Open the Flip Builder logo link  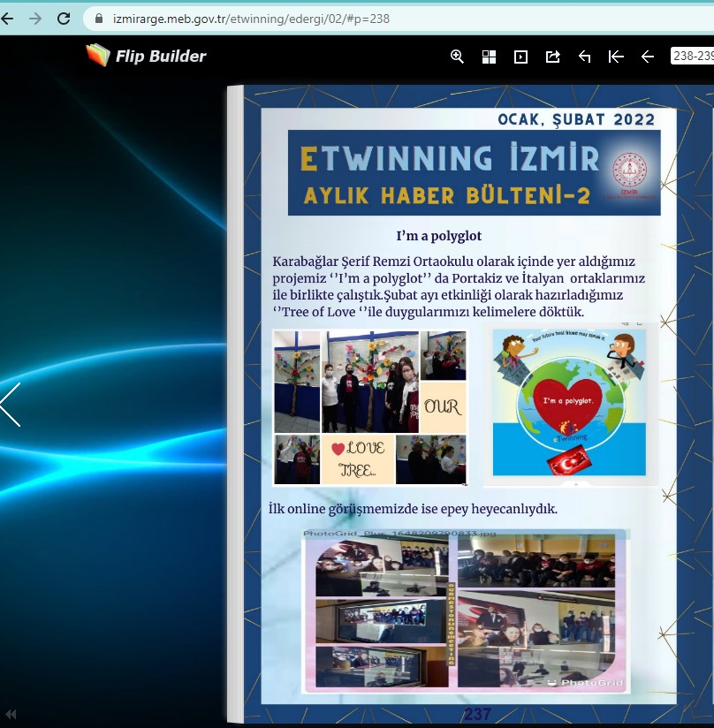(x=146, y=56)
